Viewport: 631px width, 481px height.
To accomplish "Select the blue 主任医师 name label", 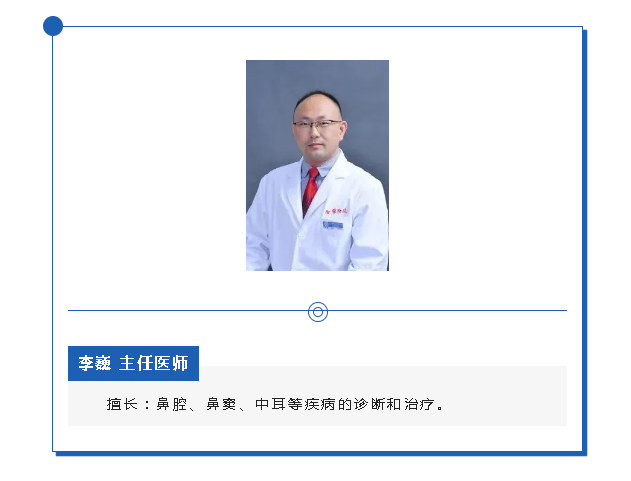I will pos(133,363).
